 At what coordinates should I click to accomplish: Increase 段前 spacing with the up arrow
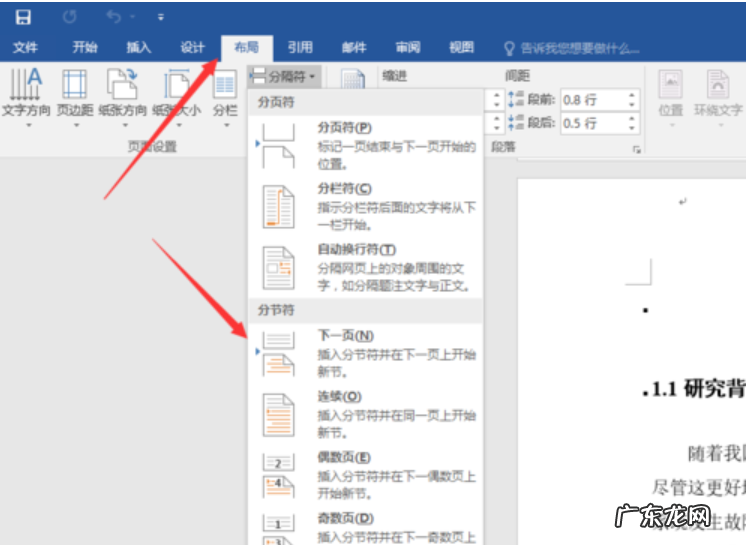click(x=632, y=95)
